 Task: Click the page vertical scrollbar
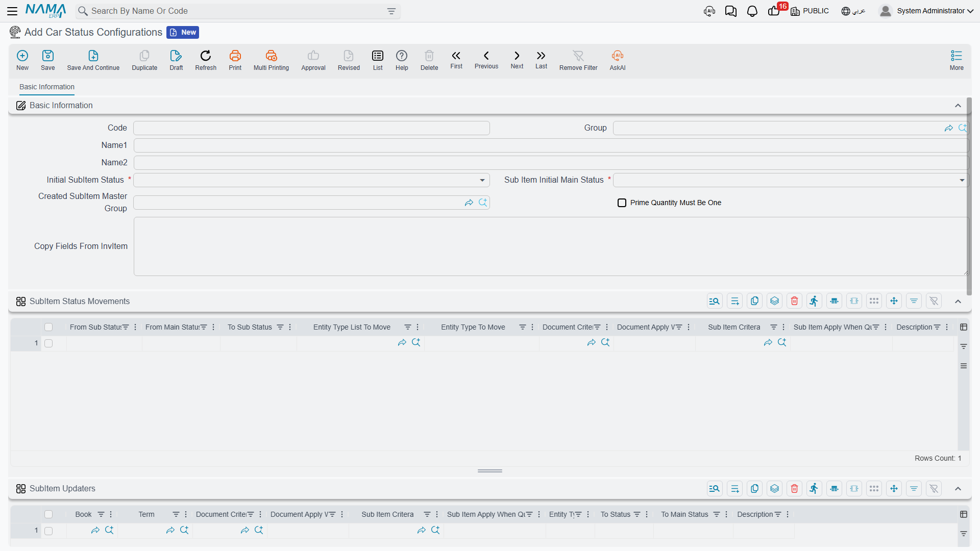(x=969, y=196)
